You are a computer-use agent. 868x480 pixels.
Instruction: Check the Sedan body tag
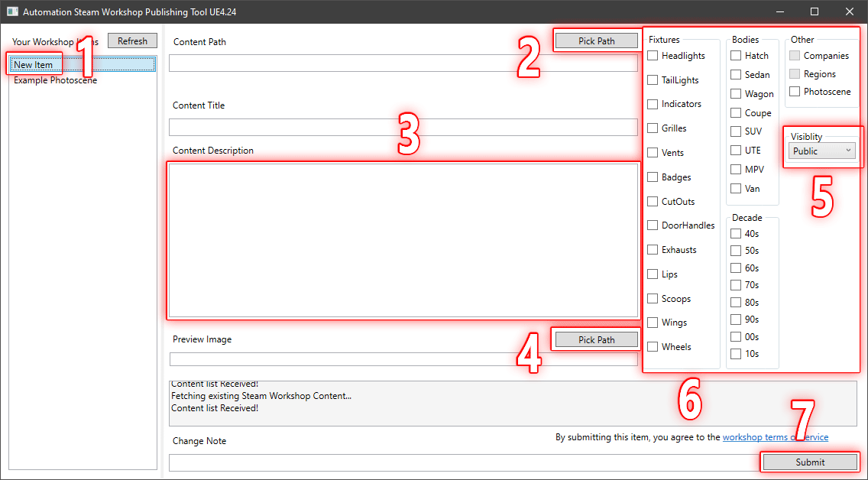(x=736, y=74)
